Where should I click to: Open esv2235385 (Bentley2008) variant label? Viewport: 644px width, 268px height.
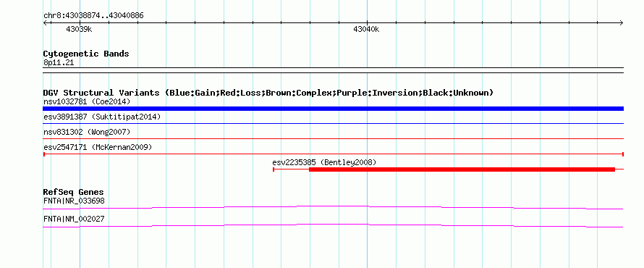click(x=324, y=162)
